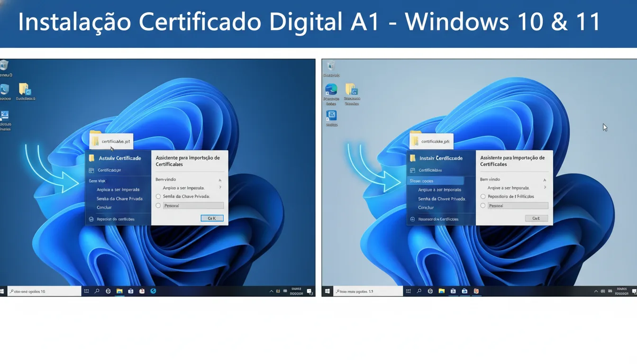Viewport: 637px width, 364px height.
Task: Click 'certificakke.pfc' file name on right
Action: coord(435,141)
